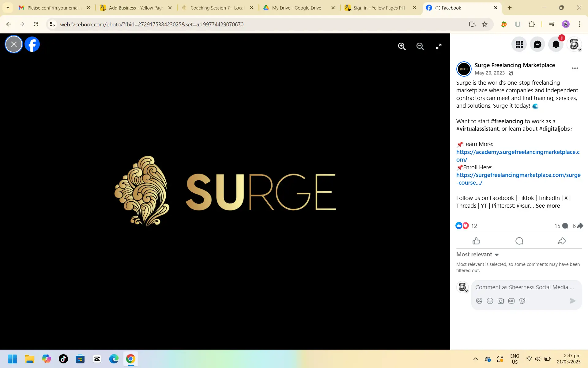Image resolution: width=588 pixels, height=368 pixels.
Task: Open the account profile menu
Action: click(574, 44)
